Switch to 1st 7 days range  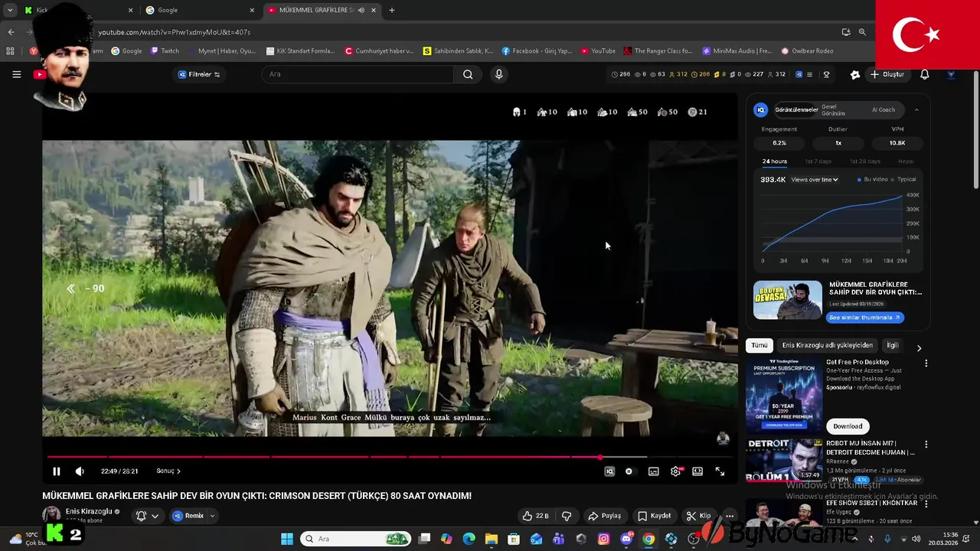(x=818, y=161)
